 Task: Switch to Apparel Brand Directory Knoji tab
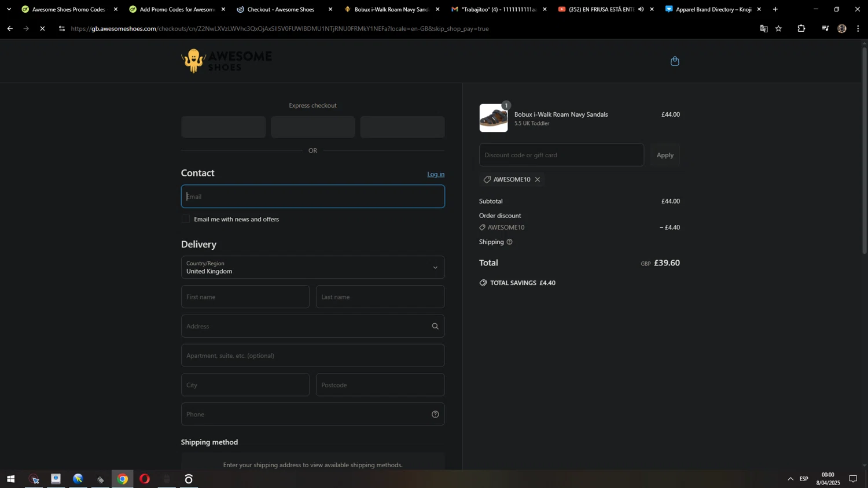click(713, 9)
